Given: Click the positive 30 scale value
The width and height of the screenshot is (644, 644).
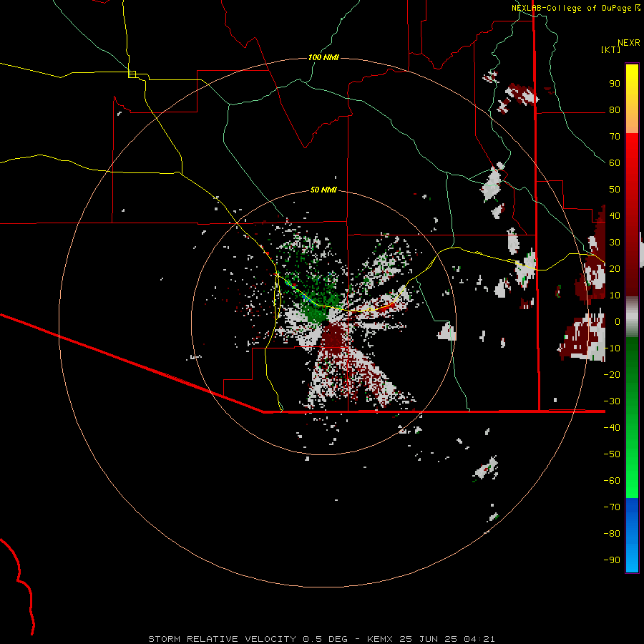Looking at the screenshot, I should 615,243.
